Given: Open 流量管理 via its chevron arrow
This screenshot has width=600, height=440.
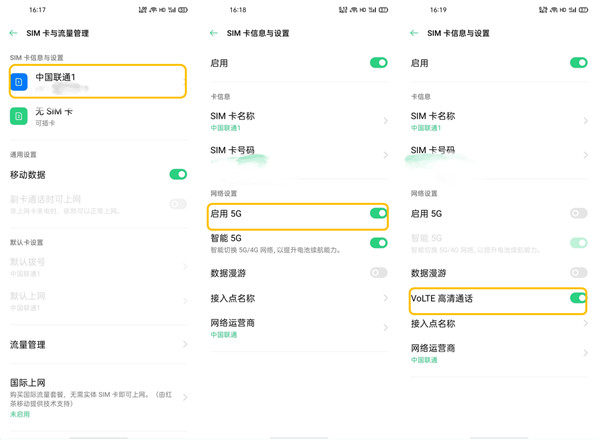Looking at the screenshot, I should (x=185, y=345).
